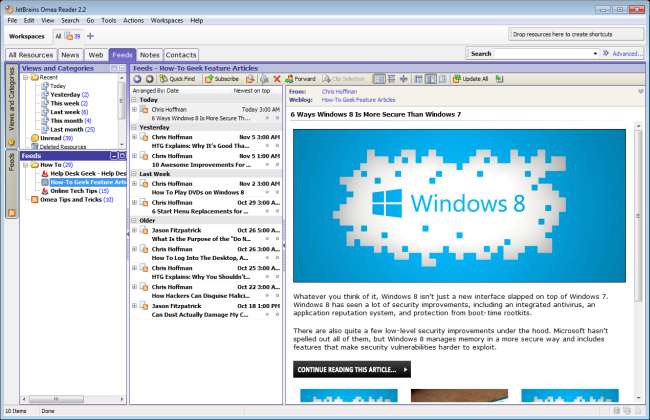Screen dimensions: 650x420
Task: Click the orange feed icon on Feeds sidebar tab
Action: [x=12, y=213]
